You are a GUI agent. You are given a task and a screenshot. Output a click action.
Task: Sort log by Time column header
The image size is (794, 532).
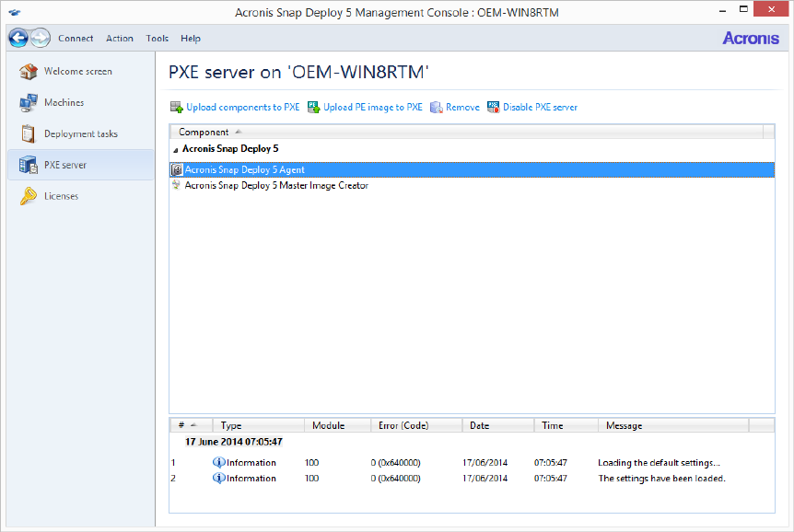click(x=566, y=426)
